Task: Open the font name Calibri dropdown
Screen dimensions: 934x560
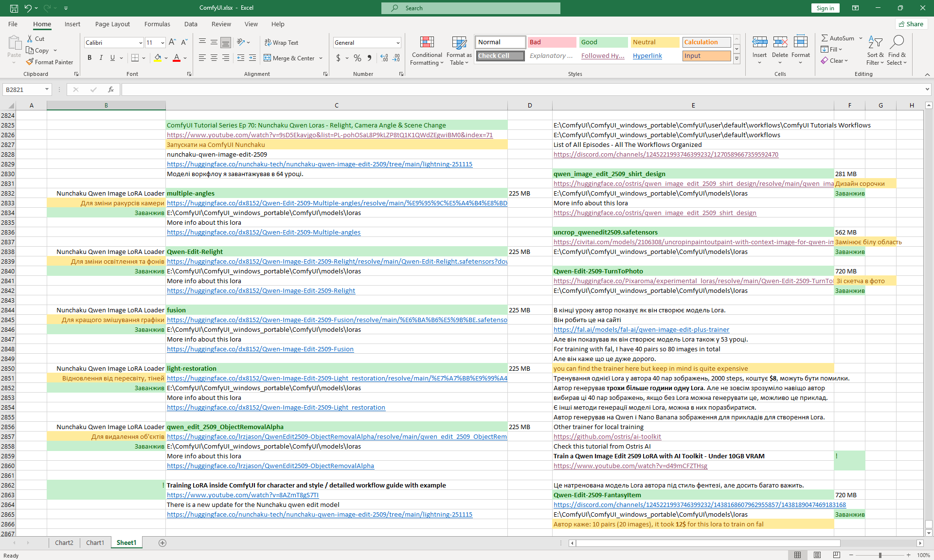Action: (x=141, y=43)
